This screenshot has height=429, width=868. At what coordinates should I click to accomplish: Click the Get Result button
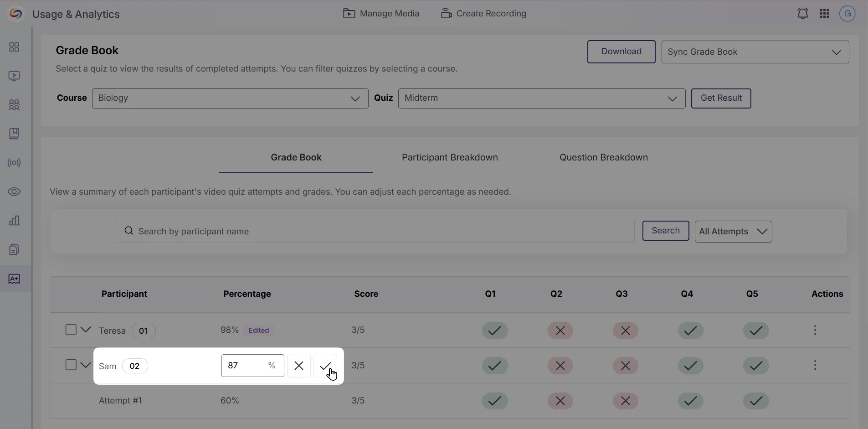point(721,98)
